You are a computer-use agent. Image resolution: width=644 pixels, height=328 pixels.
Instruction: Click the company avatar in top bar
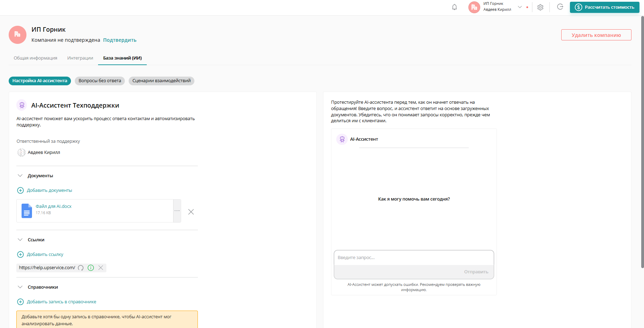[x=474, y=7]
